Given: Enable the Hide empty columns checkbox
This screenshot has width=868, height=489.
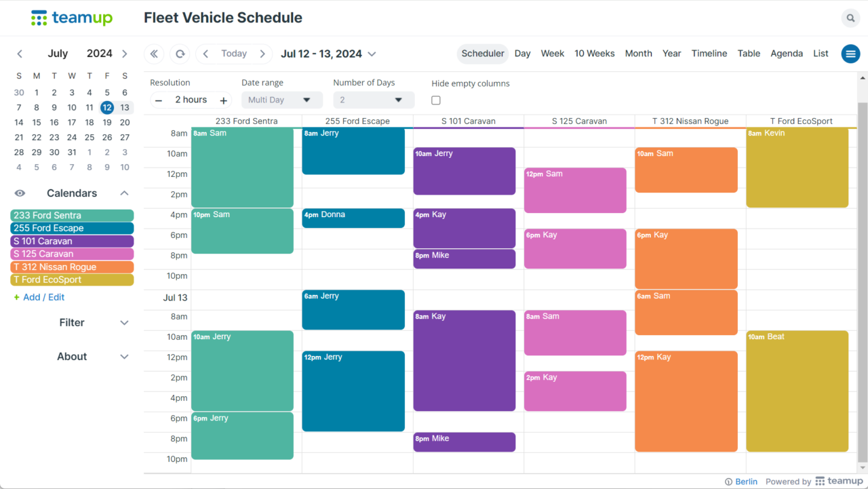Looking at the screenshot, I should click(x=435, y=100).
